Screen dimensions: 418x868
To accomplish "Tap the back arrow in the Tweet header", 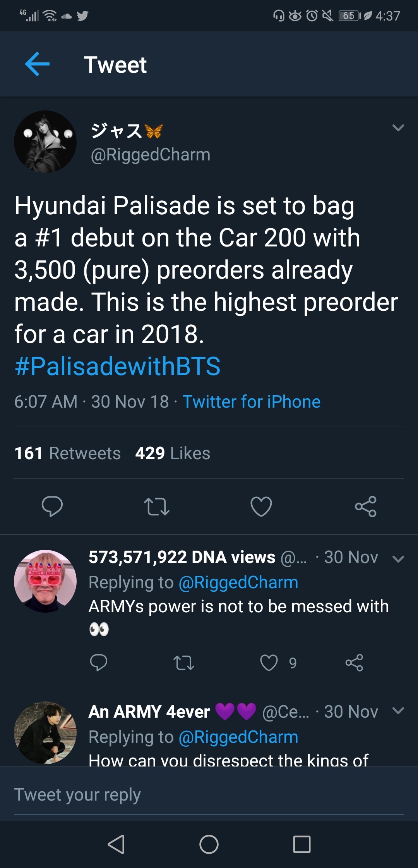I will coord(37,64).
